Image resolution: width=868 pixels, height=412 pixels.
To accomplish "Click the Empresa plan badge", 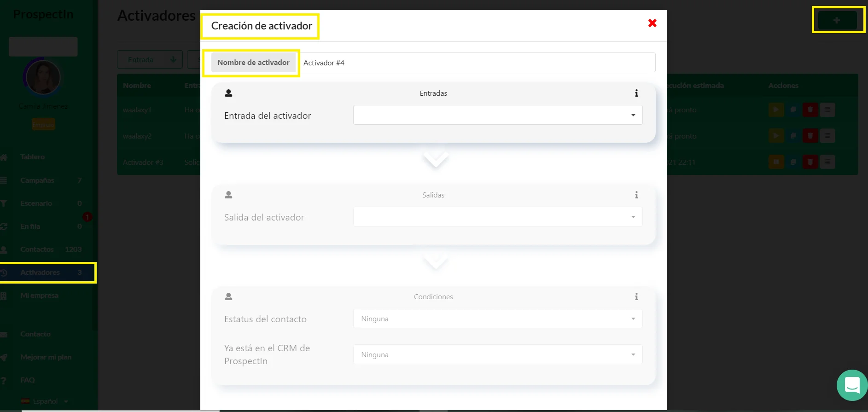I will pyautogui.click(x=43, y=124).
